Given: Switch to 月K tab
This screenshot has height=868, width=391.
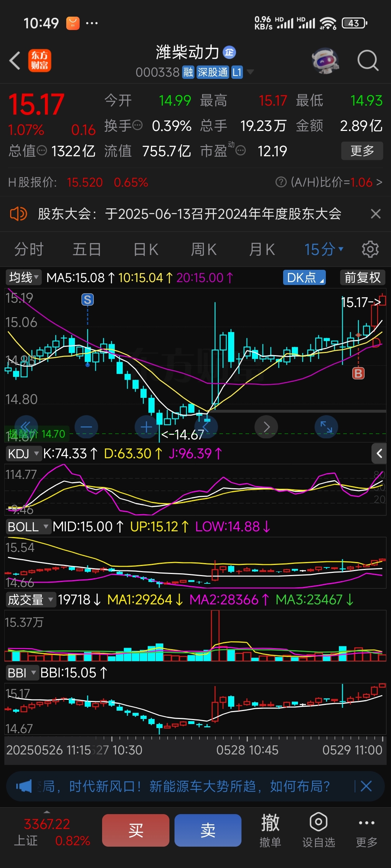Looking at the screenshot, I should click(262, 249).
